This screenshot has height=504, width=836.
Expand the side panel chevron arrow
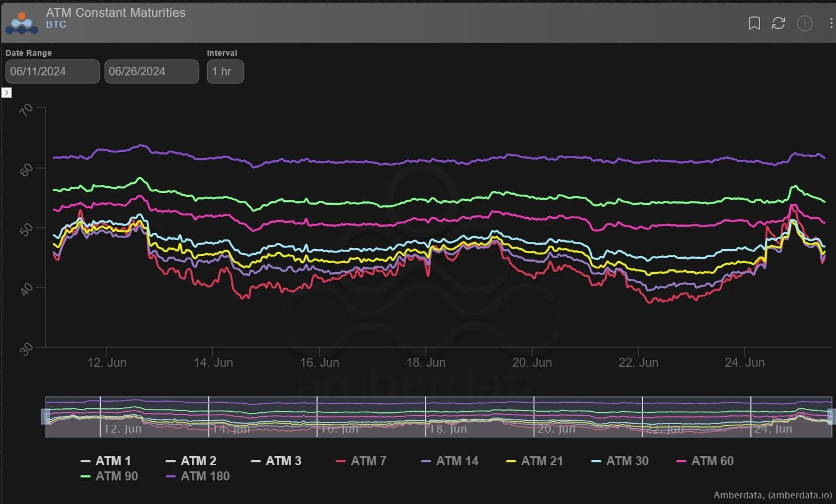(x=7, y=93)
